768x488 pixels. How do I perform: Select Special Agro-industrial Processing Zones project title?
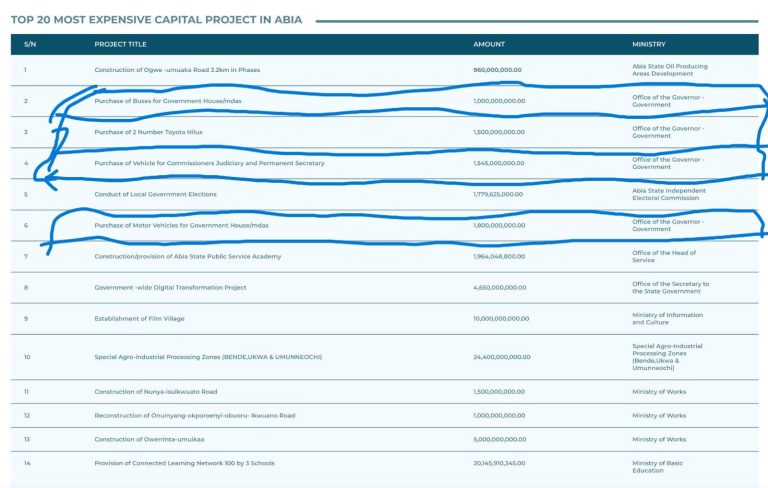tap(208, 357)
